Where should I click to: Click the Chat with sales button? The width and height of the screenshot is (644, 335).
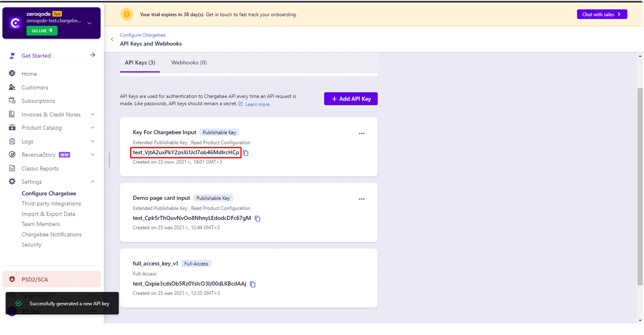tap(602, 14)
